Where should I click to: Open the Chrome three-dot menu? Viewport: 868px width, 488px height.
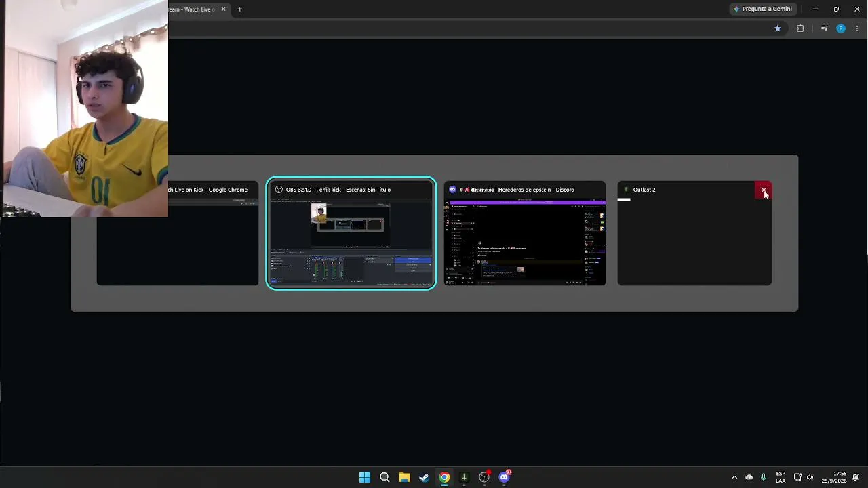857,28
